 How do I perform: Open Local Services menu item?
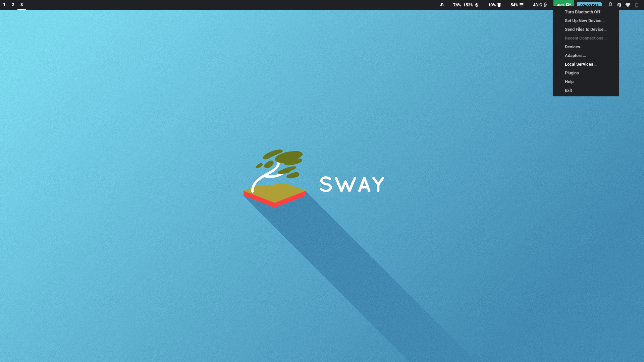coord(580,64)
